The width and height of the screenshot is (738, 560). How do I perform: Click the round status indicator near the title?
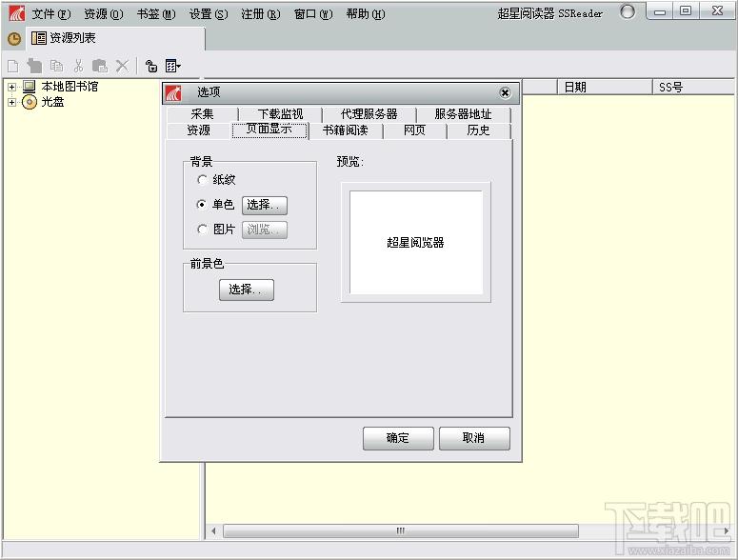pos(628,11)
